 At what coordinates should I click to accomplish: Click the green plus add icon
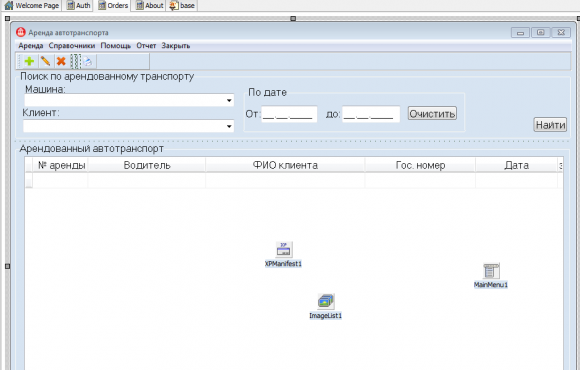pos(29,61)
